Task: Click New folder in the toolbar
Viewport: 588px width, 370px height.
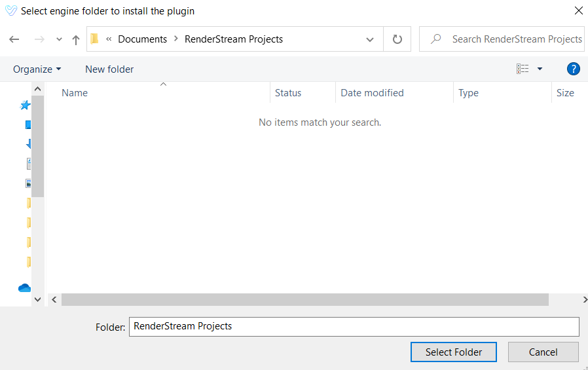Action: point(109,69)
